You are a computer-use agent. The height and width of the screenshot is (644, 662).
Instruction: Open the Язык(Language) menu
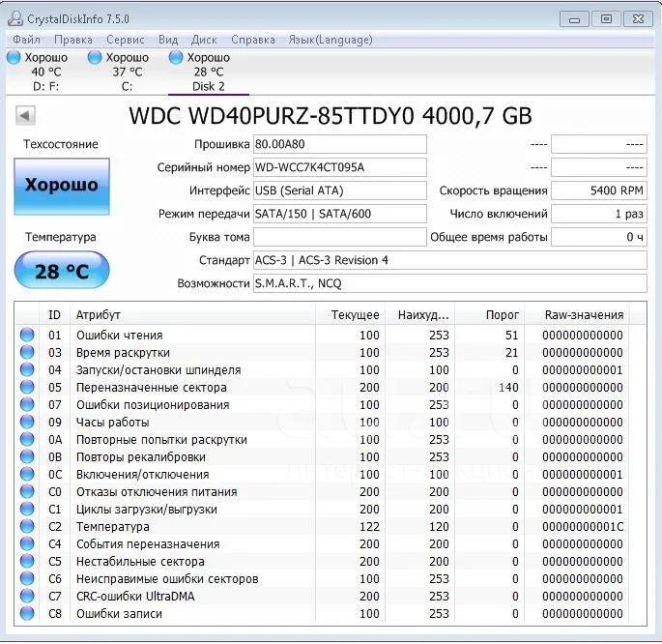click(331, 40)
